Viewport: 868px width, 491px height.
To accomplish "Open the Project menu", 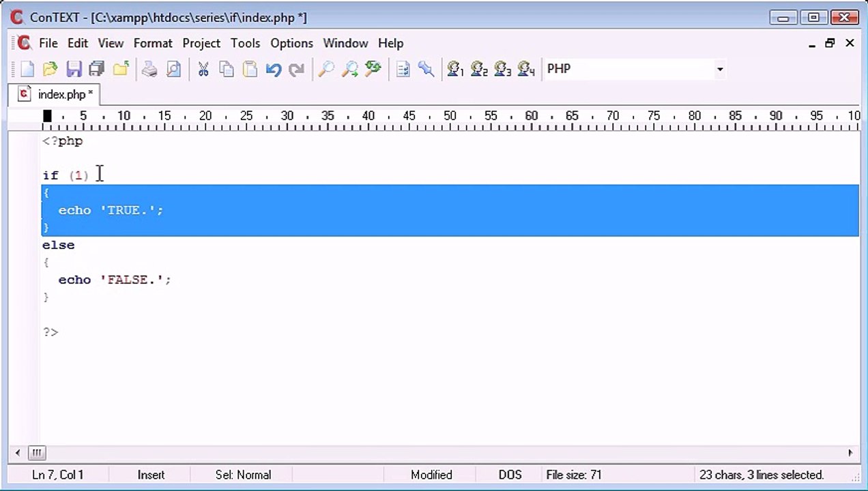I will 201,43.
